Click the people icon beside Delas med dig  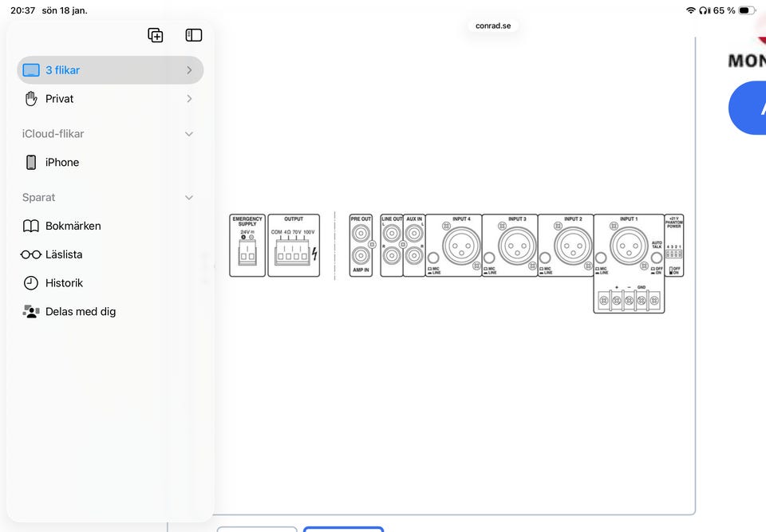point(31,312)
